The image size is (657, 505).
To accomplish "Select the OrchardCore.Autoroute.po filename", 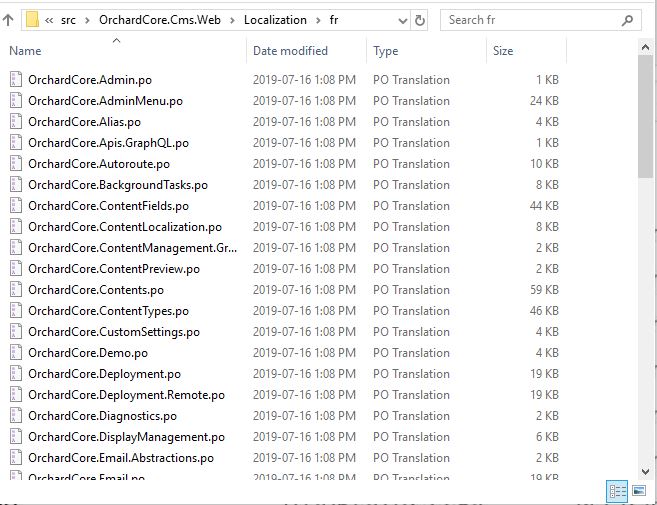I will tap(99, 163).
